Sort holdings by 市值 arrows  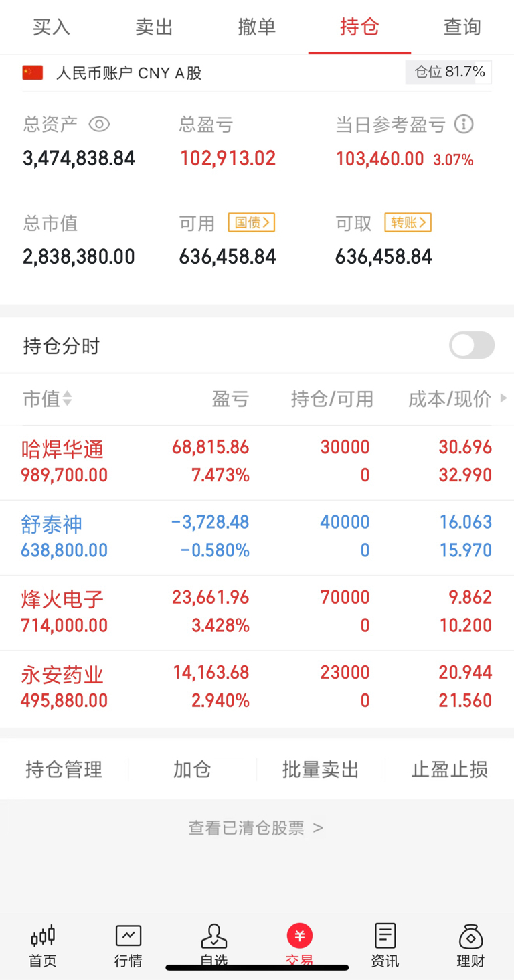(66, 399)
